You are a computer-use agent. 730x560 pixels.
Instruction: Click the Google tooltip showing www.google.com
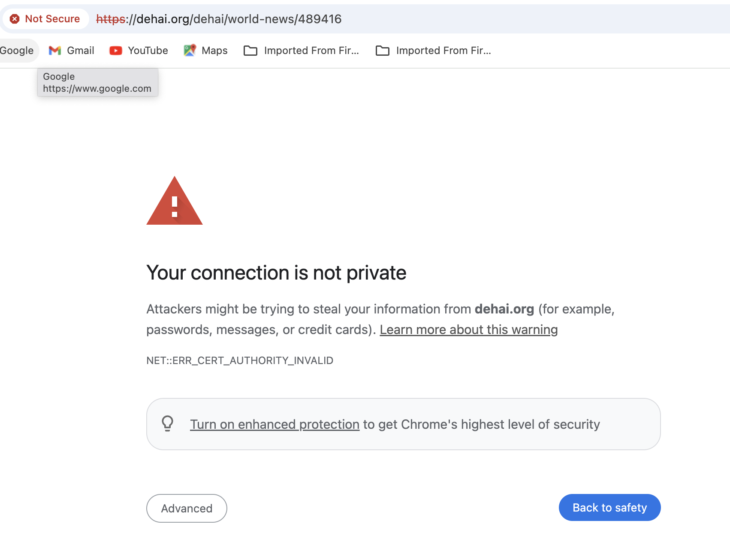(x=97, y=82)
